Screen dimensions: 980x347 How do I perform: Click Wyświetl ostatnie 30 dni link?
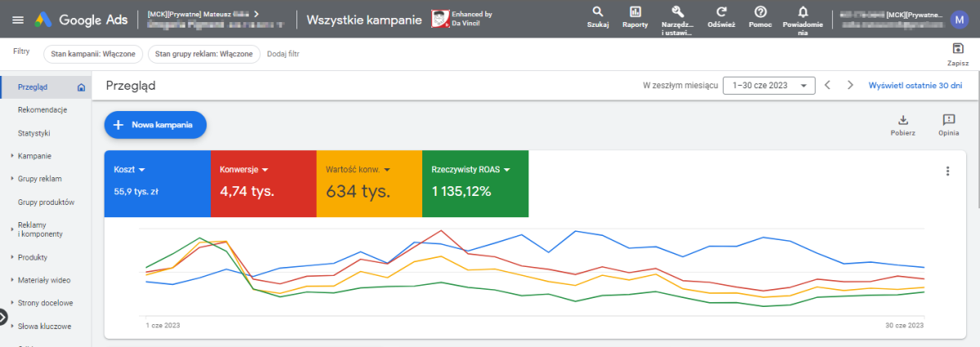click(x=915, y=85)
